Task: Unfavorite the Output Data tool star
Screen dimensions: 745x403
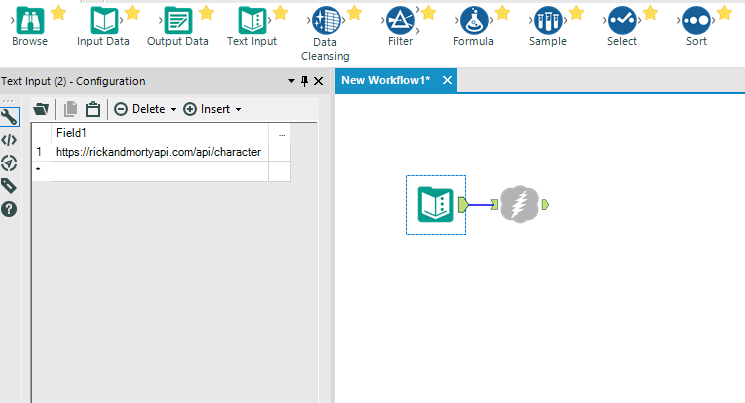Action: point(207,13)
